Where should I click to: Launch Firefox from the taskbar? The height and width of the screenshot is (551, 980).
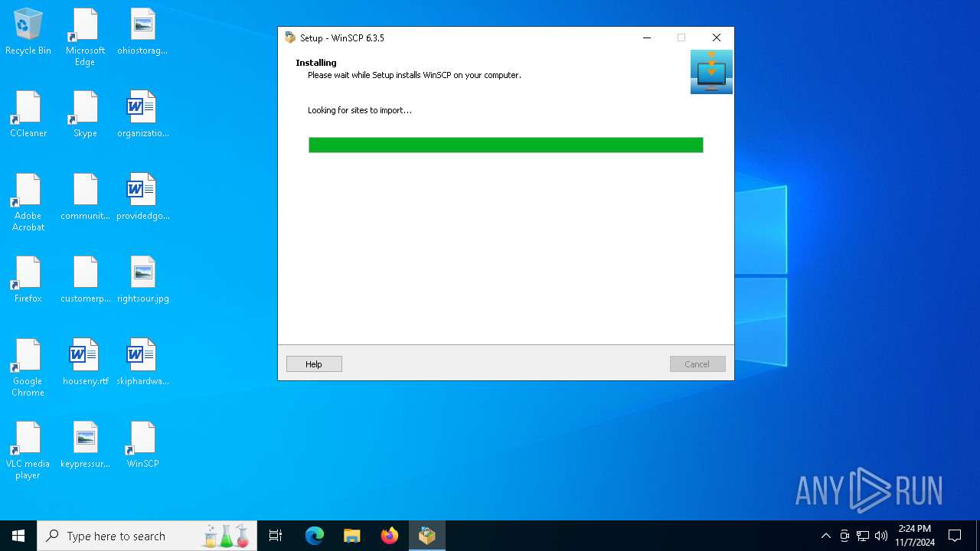coord(389,536)
